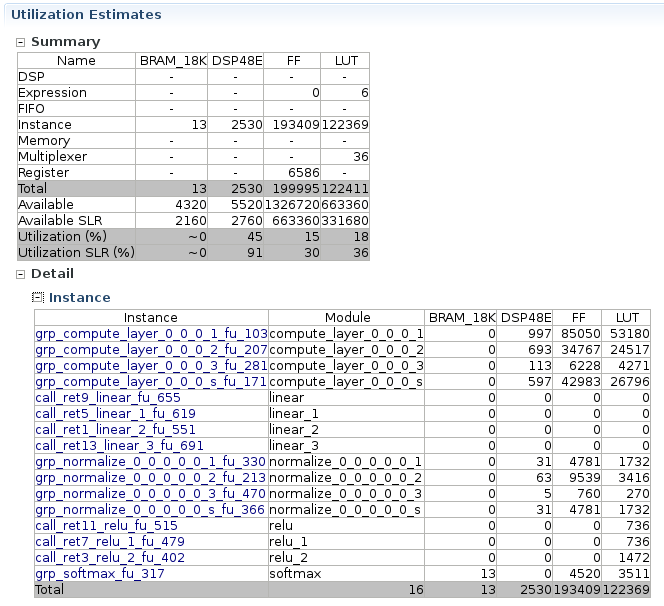Select the Available SLR row label
Image resolution: width=664 pixels, height=606 pixels.
60,221
